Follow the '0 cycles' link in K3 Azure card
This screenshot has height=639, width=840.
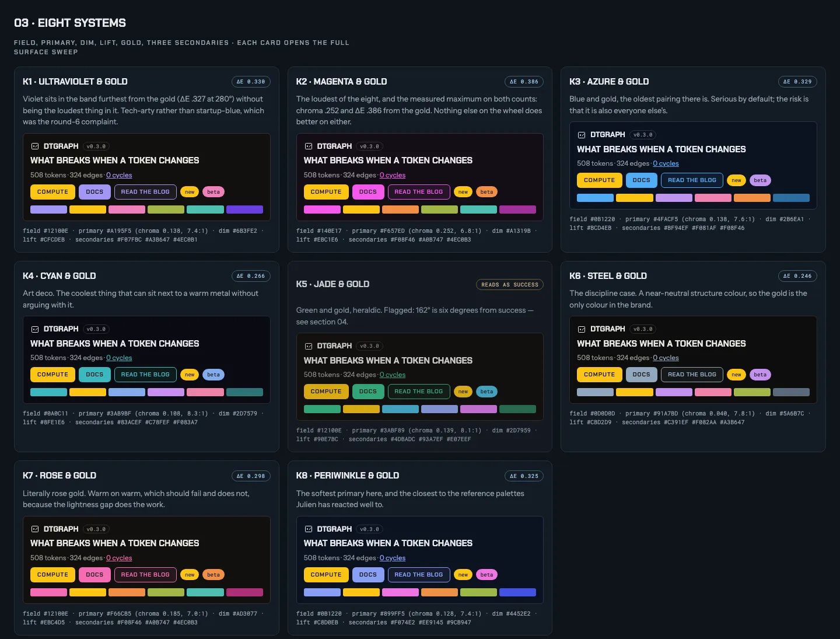(666, 163)
